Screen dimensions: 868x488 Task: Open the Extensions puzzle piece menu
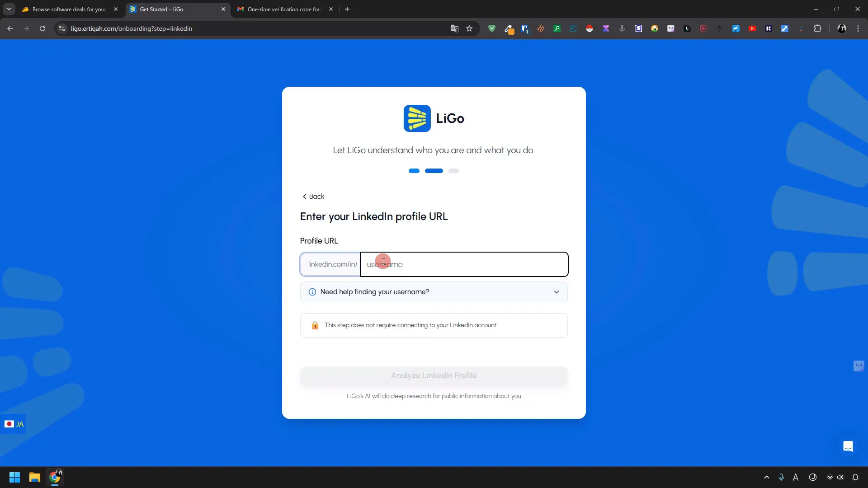coord(817,28)
